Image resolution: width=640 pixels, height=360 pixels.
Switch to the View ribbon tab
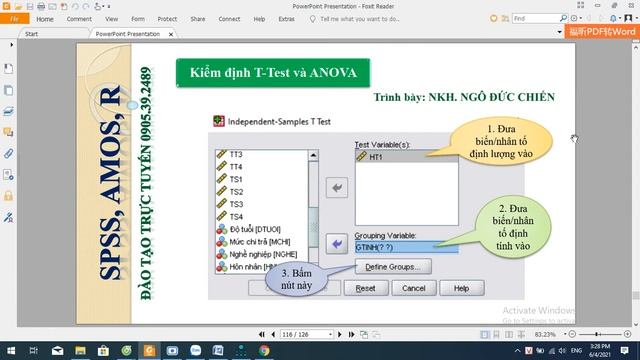(111, 19)
